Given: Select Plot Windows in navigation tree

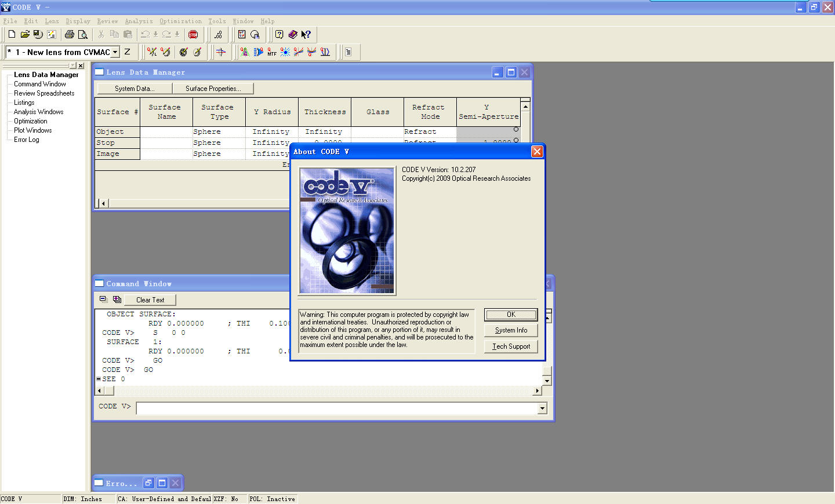Looking at the screenshot, I should pyautogui.click(x=33, y=130).
